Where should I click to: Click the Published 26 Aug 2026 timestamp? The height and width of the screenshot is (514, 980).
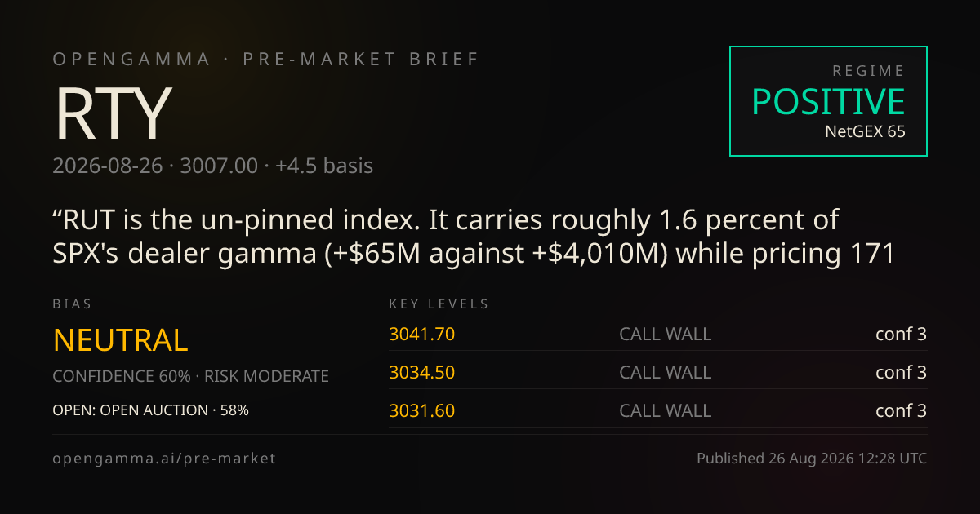click(812, 459)
